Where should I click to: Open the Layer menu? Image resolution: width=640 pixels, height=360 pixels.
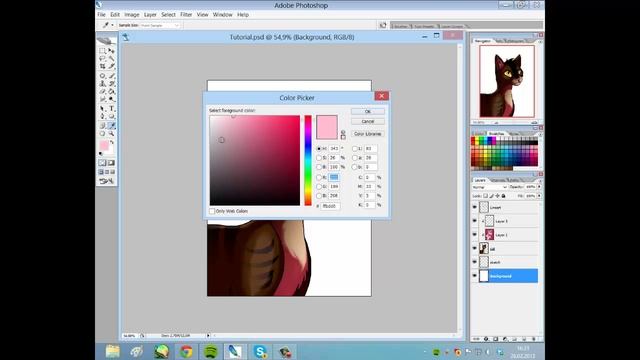click(x=150, y=15)
